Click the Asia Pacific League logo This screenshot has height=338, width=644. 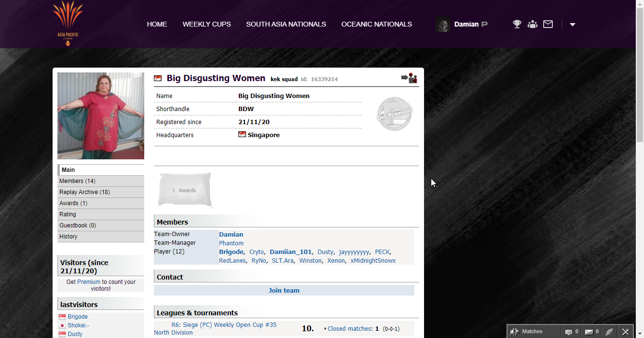(x=68, y=24)
